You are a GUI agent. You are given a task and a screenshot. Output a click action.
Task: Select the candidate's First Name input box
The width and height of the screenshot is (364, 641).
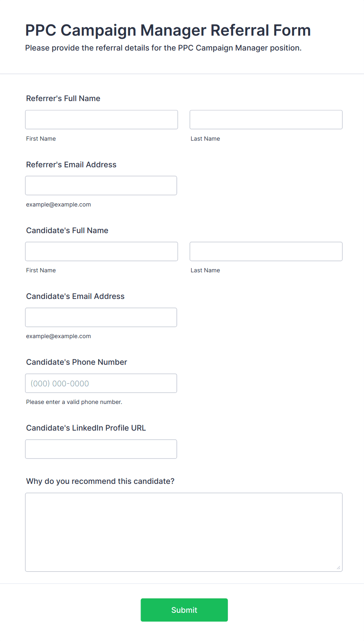[101, 251]
